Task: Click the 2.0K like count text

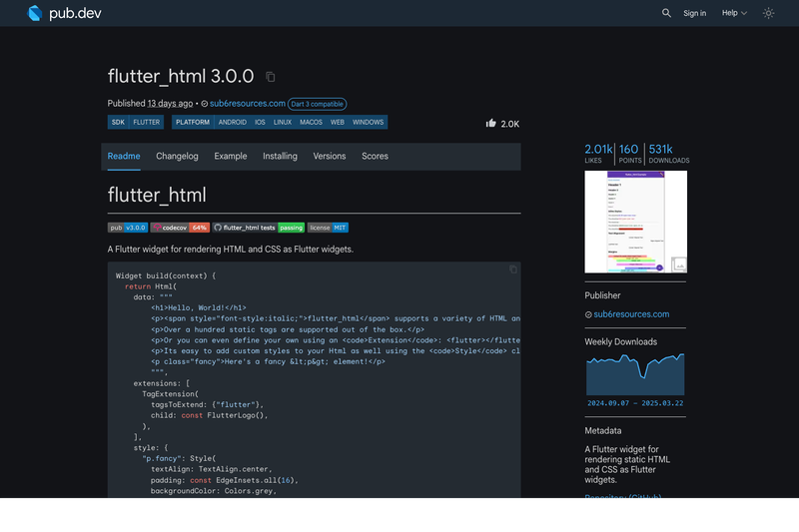Action: (510, 124)
